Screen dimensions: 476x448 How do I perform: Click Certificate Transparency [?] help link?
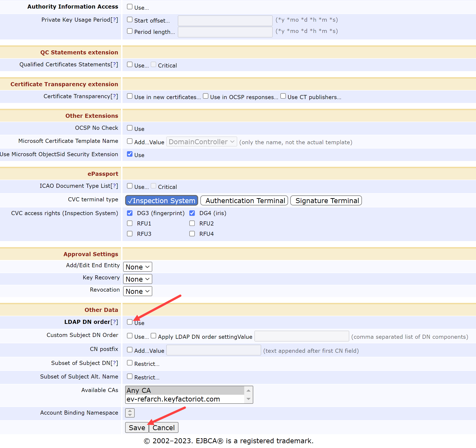click(114, 96)
